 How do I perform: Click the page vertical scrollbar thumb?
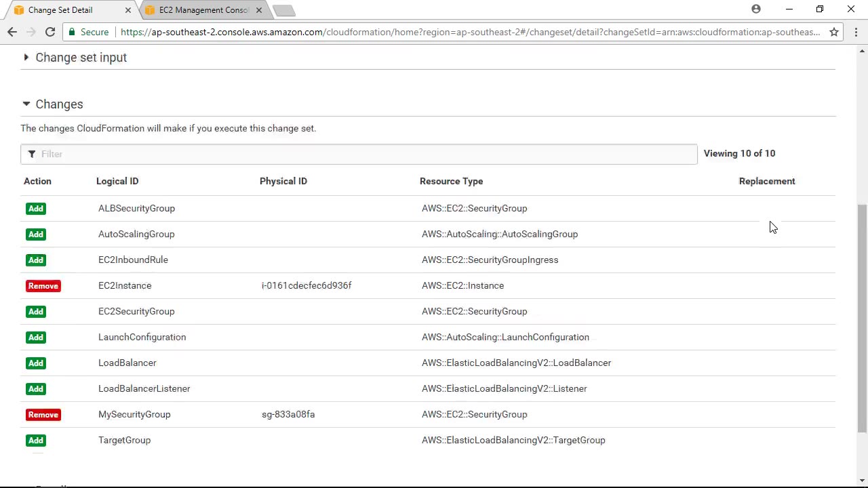pos(863,317)
